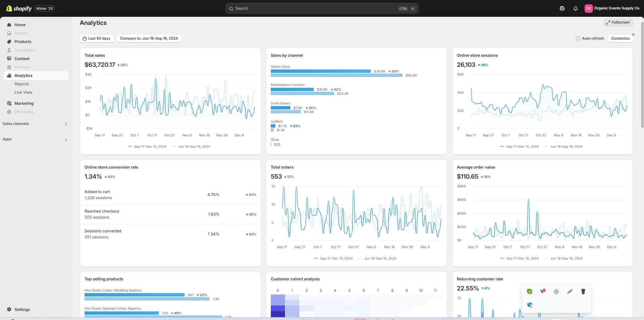
Task: Go to Live View in sidebar
Action: point(23,92)
